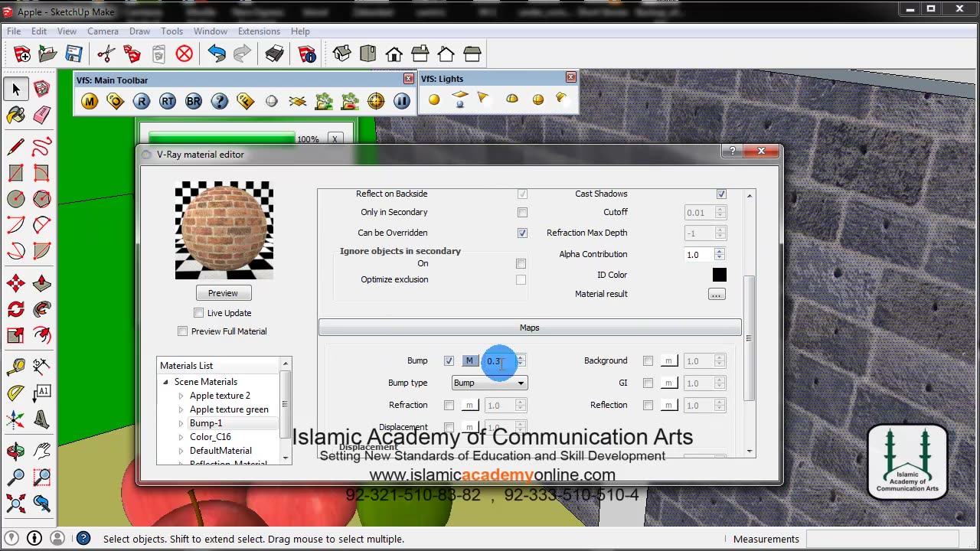Click the Cut scissors icon
The height and width of the screenshot is (551, 980).
tap(106, 54)
